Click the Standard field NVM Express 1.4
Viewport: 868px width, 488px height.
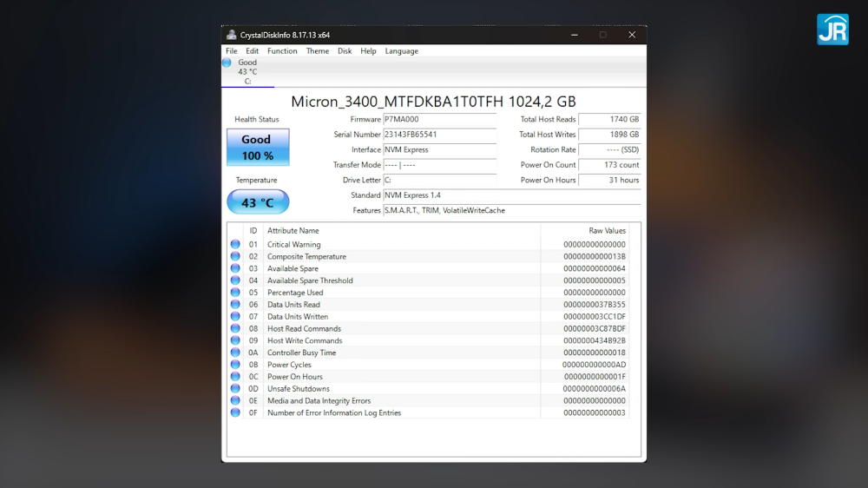(x=512, y=195)
